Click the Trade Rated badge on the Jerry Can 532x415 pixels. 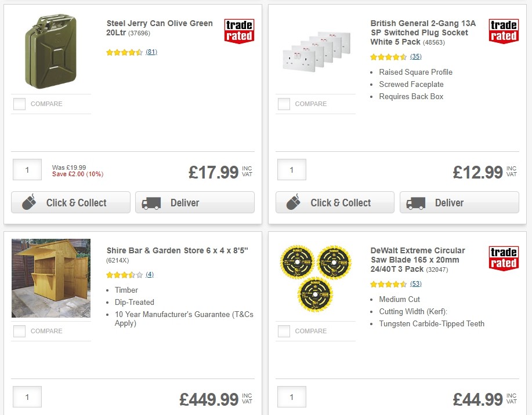coord(239,30)
